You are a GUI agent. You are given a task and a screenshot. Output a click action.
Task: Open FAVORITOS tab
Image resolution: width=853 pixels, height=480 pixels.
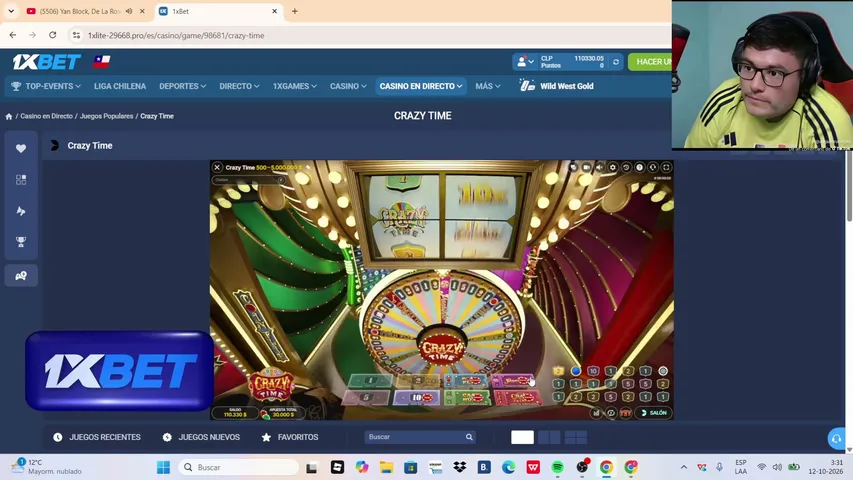pos(290,437)
